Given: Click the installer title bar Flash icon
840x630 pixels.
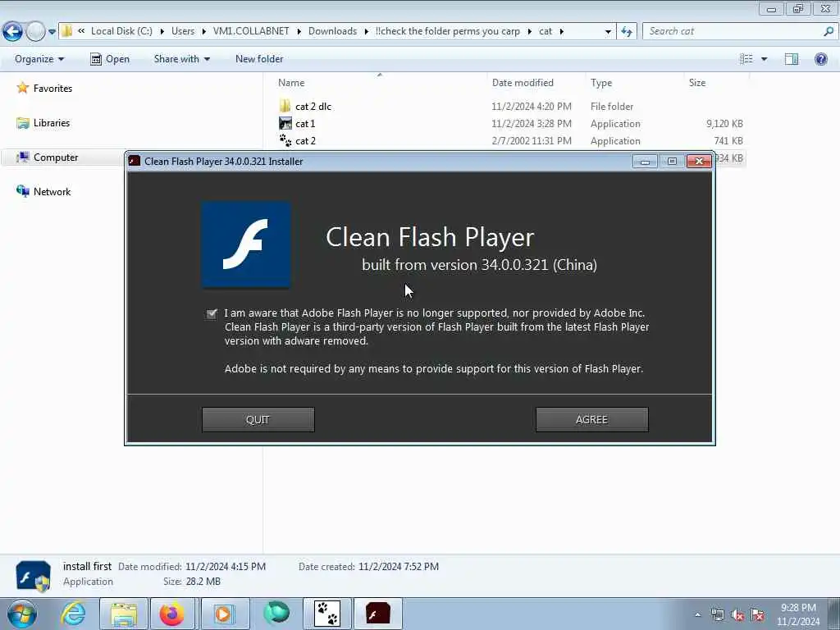Looking at the screenshot, I should pyautogui.click(x=135, y=162).
